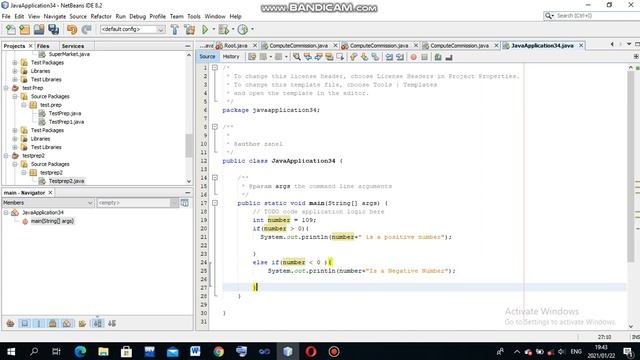This screenshot has height=360, width=640.
Task: Open the Tools menu
Action: pyautogui.click(x=194, y=16)
